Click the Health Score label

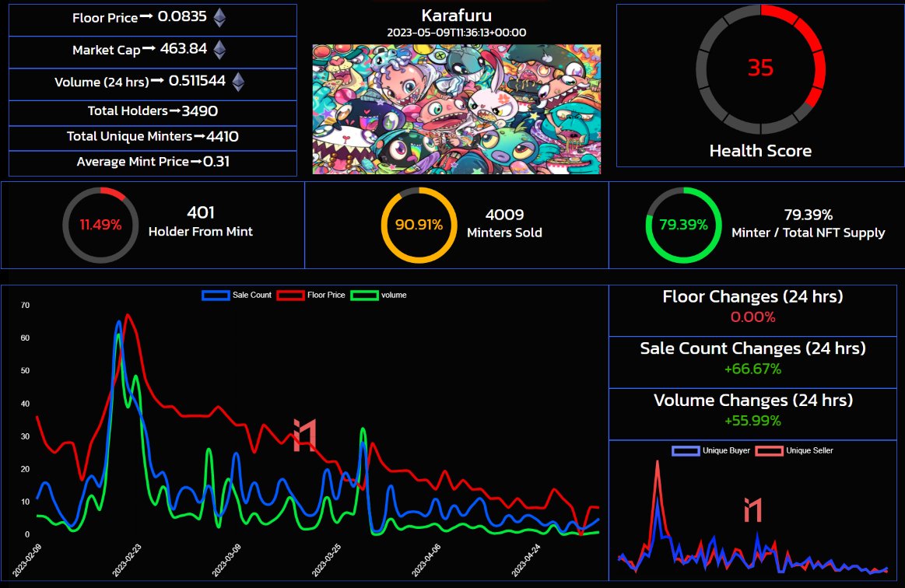(x=760, y=151)
